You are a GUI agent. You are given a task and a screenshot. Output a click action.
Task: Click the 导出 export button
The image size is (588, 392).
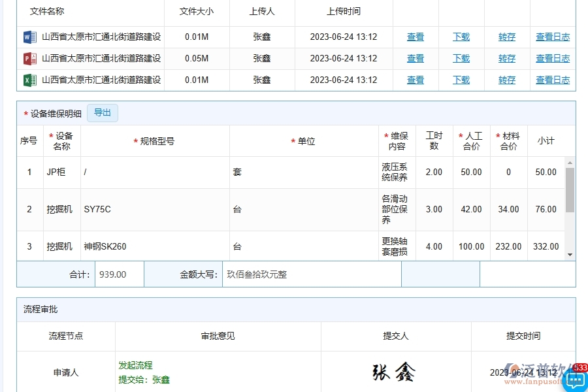tap(102, 112)
